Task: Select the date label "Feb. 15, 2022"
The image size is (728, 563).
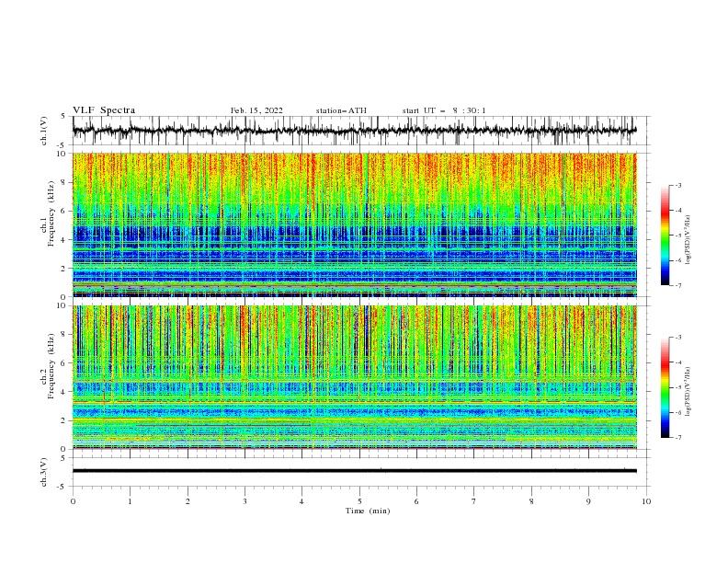Action: (256, 110)
